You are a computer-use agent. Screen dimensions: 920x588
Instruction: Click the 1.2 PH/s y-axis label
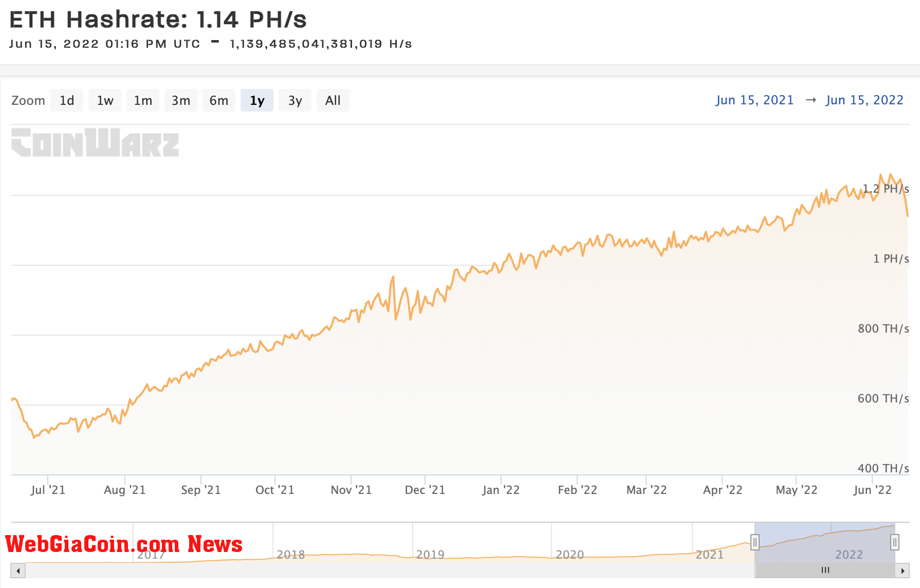point(886,189)
